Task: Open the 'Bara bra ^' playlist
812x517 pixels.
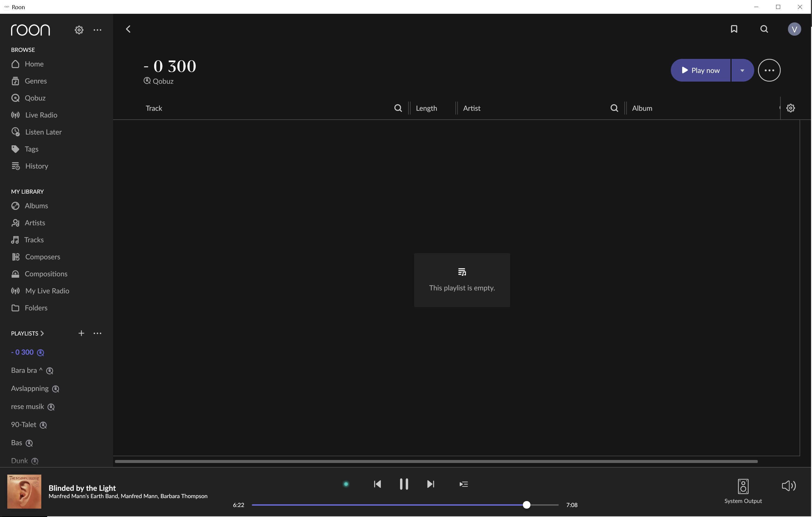Action: (32, 371)
